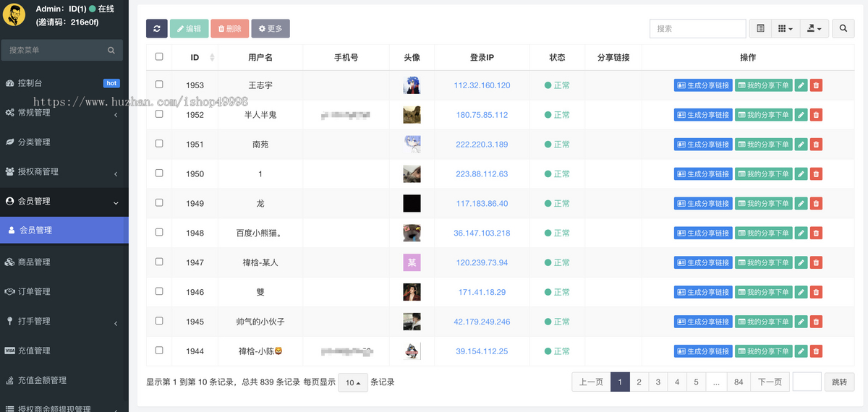Open 分类管理 in the sidebar
Screen dimensions: 868x412
tap(64, 142)
